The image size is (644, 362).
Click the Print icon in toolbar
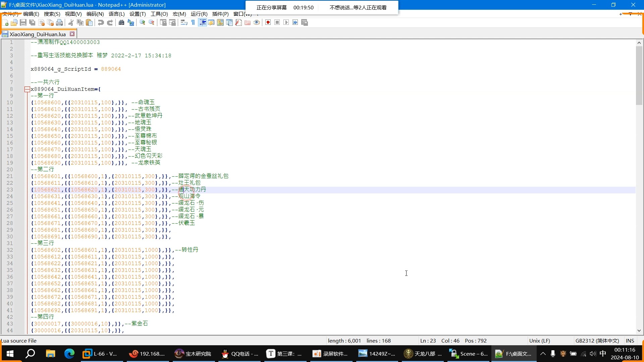click(59, 22)
